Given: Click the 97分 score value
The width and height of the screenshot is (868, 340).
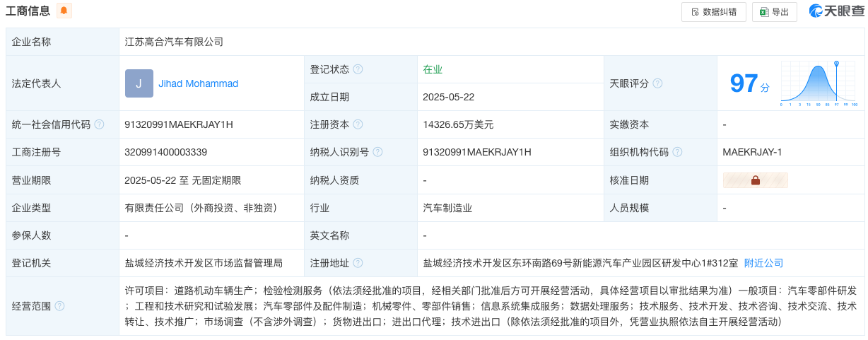Looking at the screenshot, I should pos(749,84).
